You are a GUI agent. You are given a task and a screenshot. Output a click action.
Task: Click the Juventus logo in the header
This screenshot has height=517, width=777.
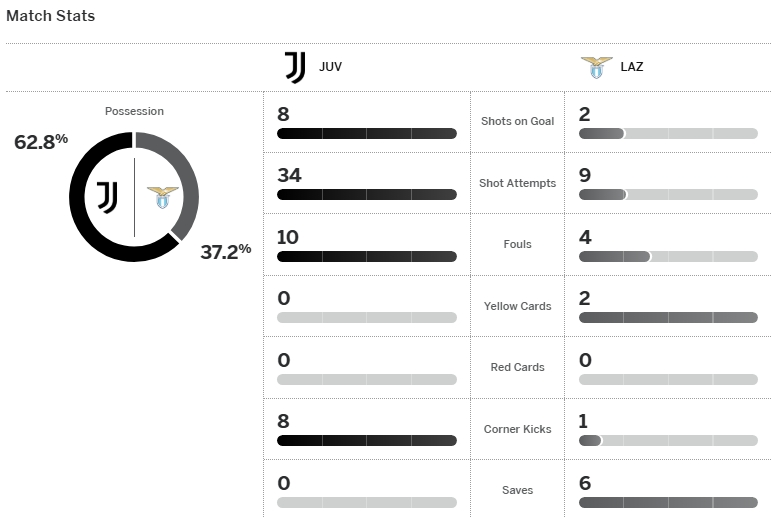(x=295, y=67)
